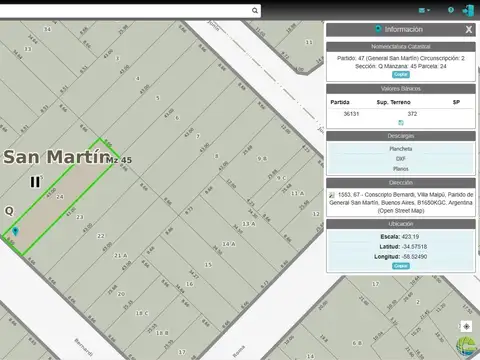Click the small icon under Sup. Terreno
The image size is (480, 360).
pyautogui.click(x=401, y=123)
